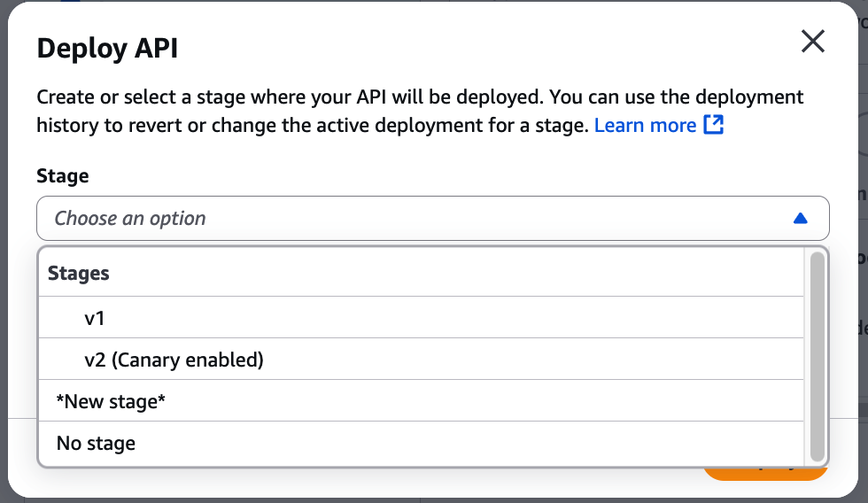Pick the *New stage* option
This screenshot has height=503, width=868.
pos(111,402)
